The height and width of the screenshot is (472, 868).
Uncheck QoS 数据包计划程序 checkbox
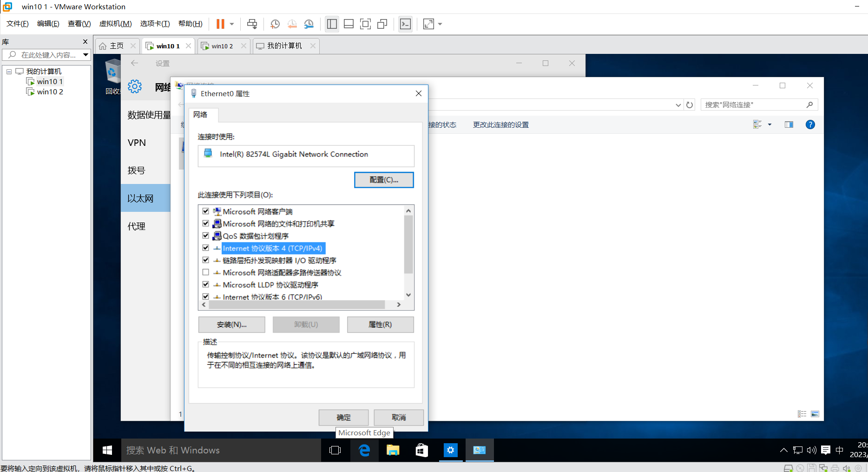click(x=206, y=236)
